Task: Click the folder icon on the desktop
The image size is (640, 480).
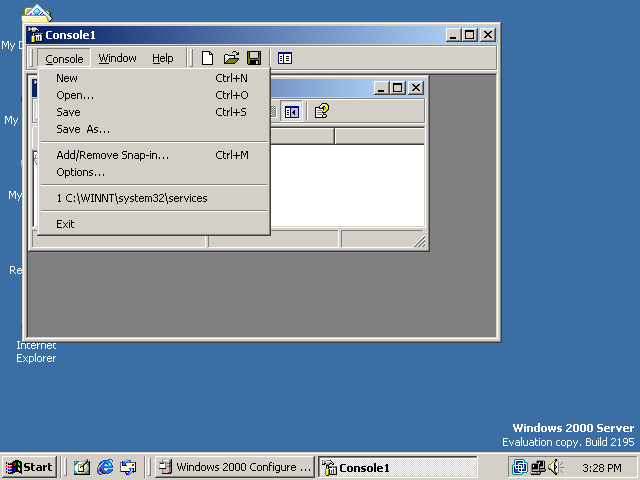Action: pos(37,13)
